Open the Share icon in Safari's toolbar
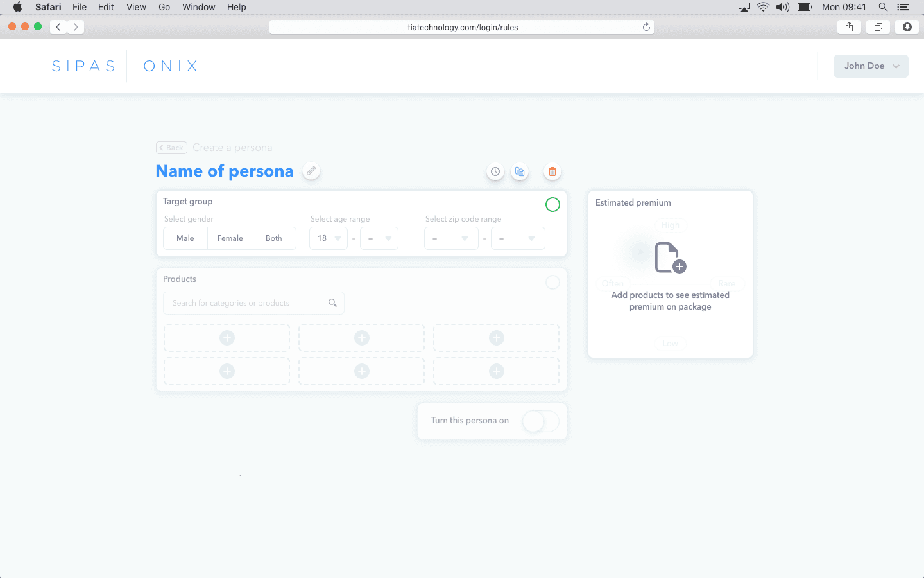924x578 pixels. click(x=849, y=26)
